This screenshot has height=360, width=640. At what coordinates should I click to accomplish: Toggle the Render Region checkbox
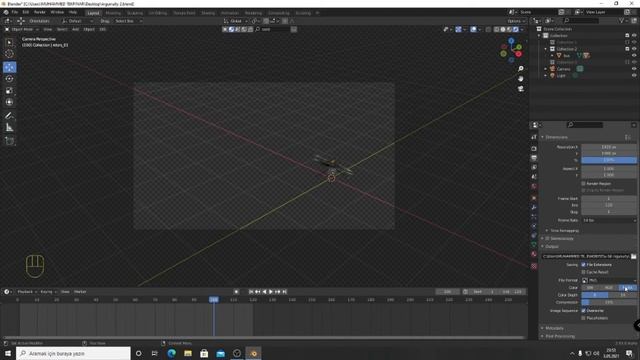coord(583,184)
